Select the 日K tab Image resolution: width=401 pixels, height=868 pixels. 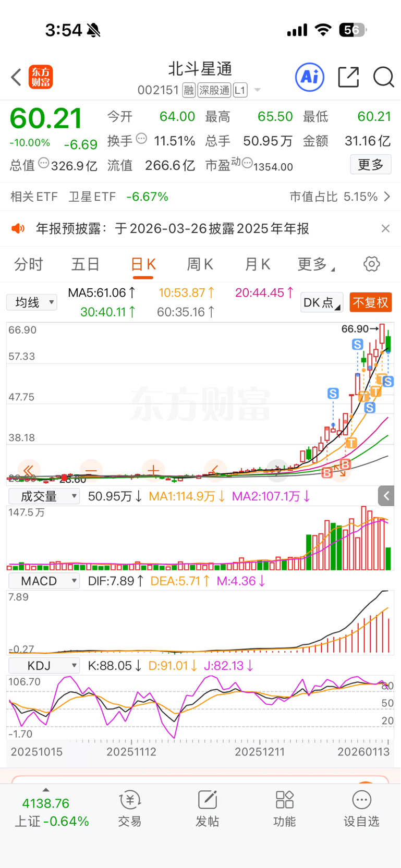(x=143, y=264)
